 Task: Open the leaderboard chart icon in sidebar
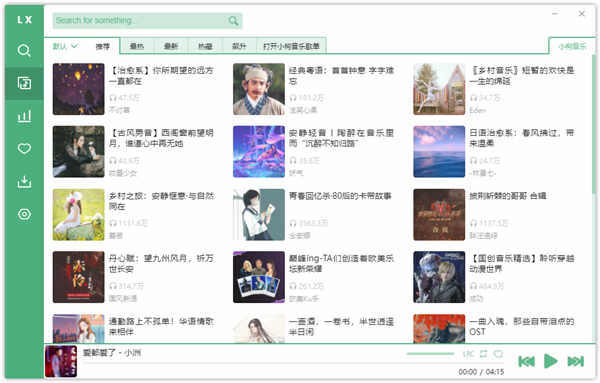pyautogui.click(x=24, y=116)
